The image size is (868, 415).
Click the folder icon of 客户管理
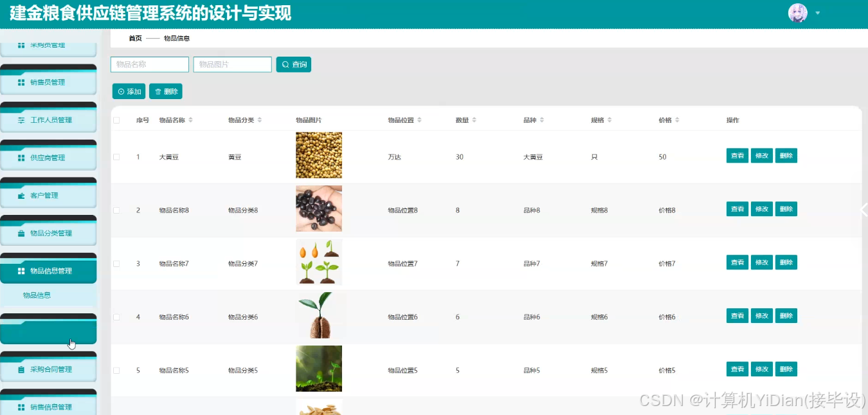pos(21,196)
